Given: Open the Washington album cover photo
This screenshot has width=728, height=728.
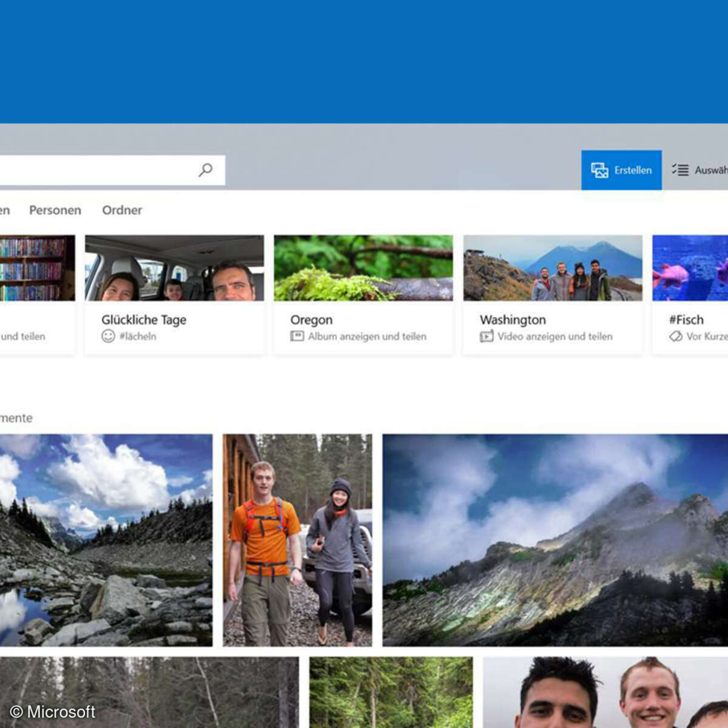Looking at the screenshot, I should pyautogui.click(x=553, y=267).
